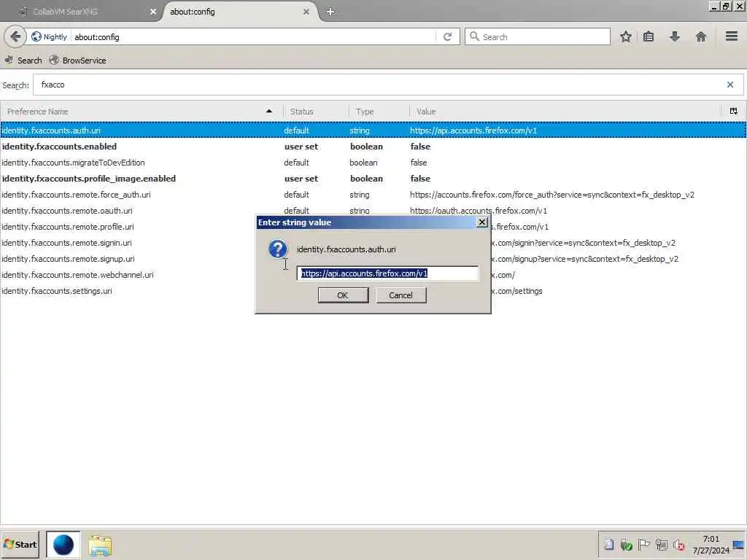Image resolution: width=747 pixels, height=560 pixels.
Task: Select identity.fxaccounts.remote.force_auth.uri row
Action: coord(373,194)
